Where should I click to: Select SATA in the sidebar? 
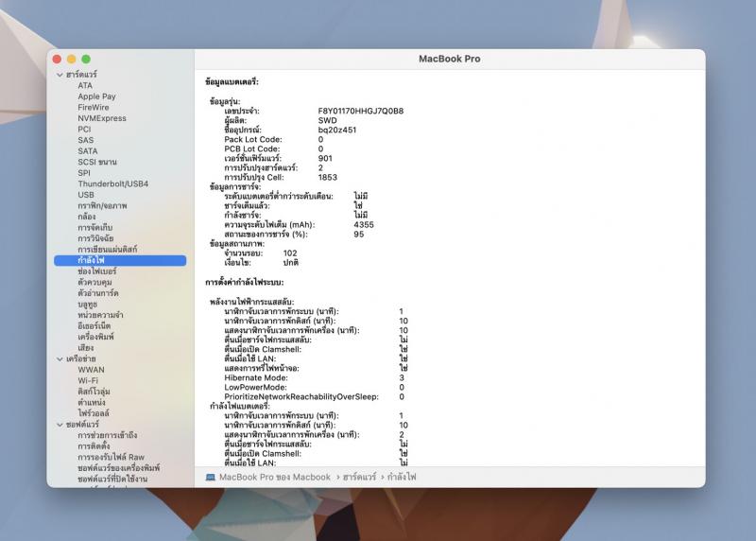click(x=87, y=151)
